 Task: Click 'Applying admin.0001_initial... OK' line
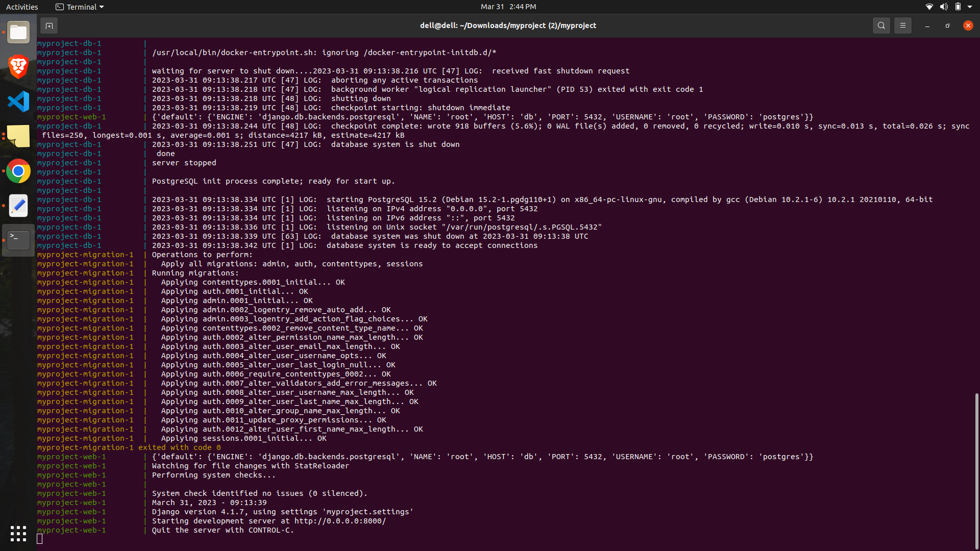click(237, 300)
